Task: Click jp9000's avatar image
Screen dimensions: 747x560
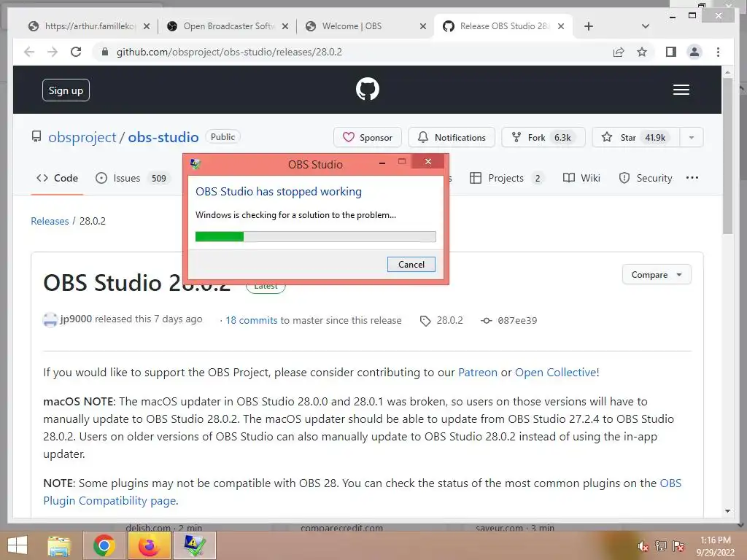Action: point(50,319)
